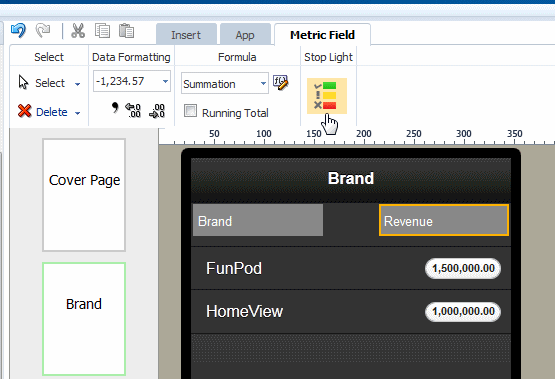Enable the Running Total checkbox
Image resolution: width=555 pixels, height=379 pixels.
click(x=190, y=111)
